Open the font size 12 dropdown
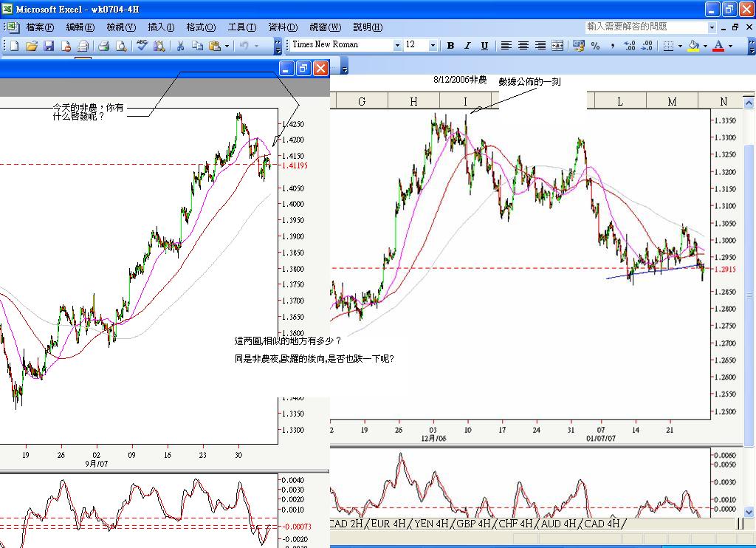This screenshot has height=548, width=756. click(x=432, y=46)
